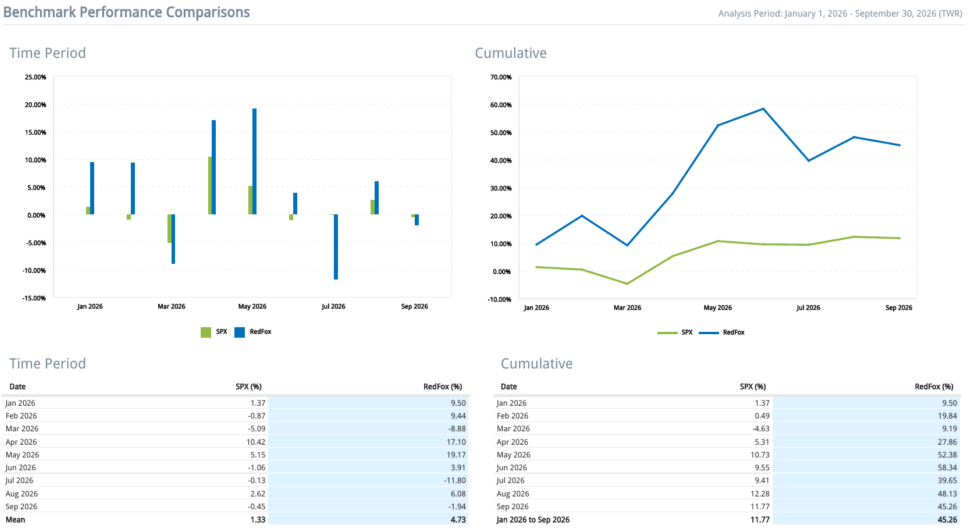
Task: Click the 12.28 cumulative SPX value for Aug 2026
Action: (x=760, y=494)
